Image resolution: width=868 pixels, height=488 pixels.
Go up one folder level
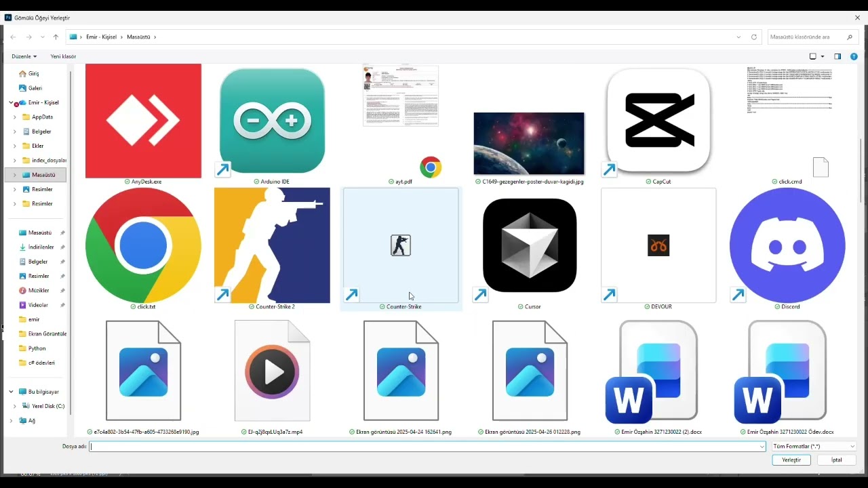coord(56,37)
